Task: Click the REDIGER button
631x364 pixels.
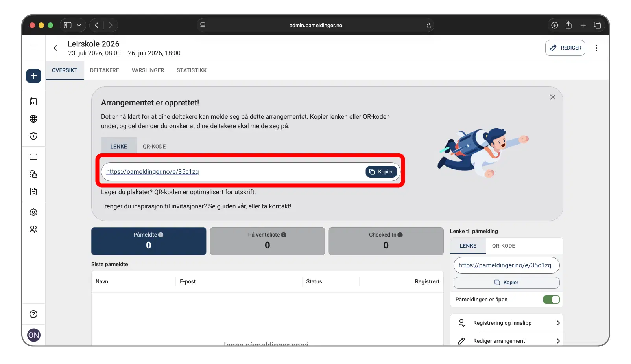Action: pos(565,48)
